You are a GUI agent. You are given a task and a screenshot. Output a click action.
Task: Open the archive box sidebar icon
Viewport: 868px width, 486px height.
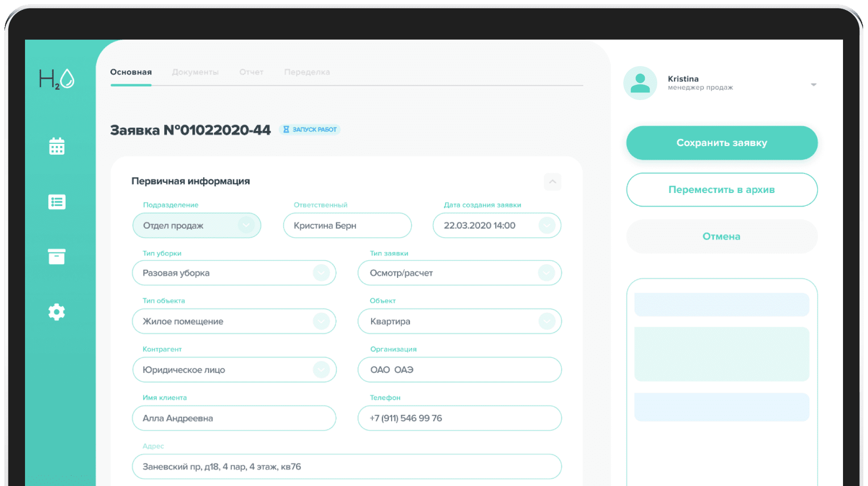click(x=57, y=256)
